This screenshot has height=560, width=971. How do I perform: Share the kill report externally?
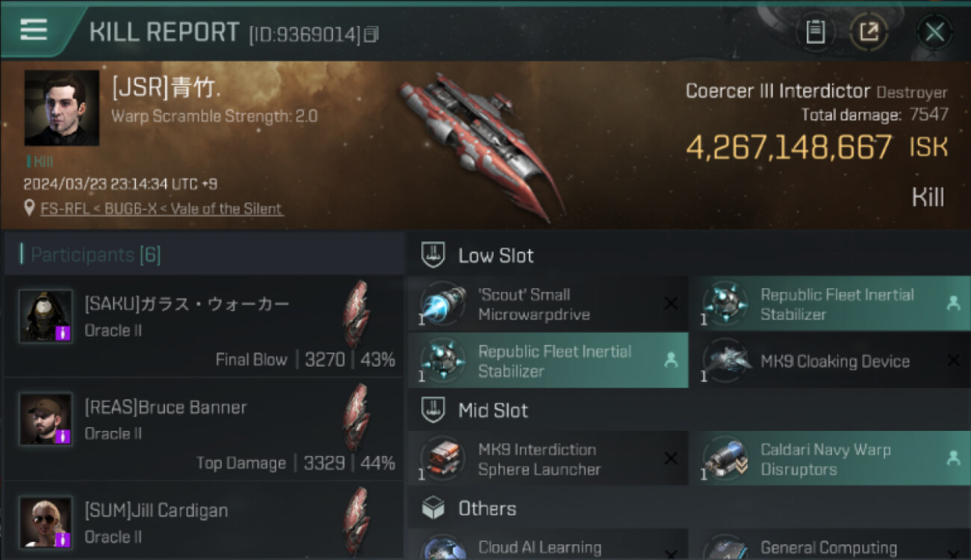click(x=869, y=32)
